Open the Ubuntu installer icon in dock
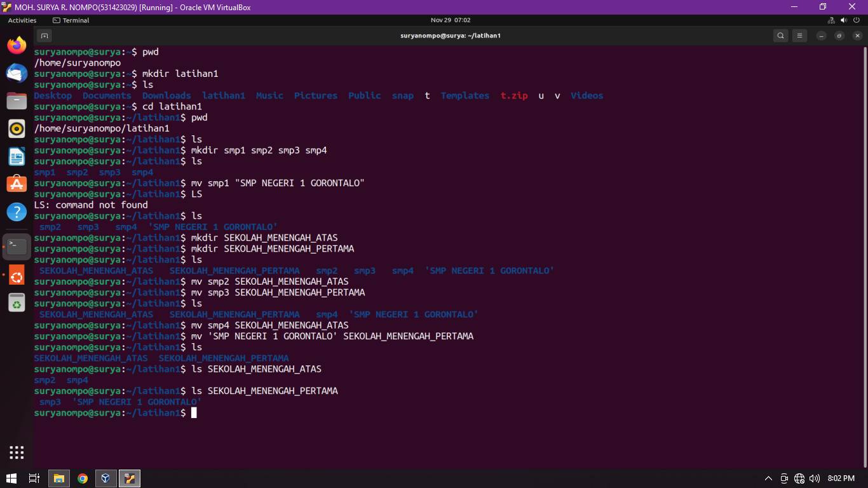Viewport: 868px width, 488px height. click(17, 276)
